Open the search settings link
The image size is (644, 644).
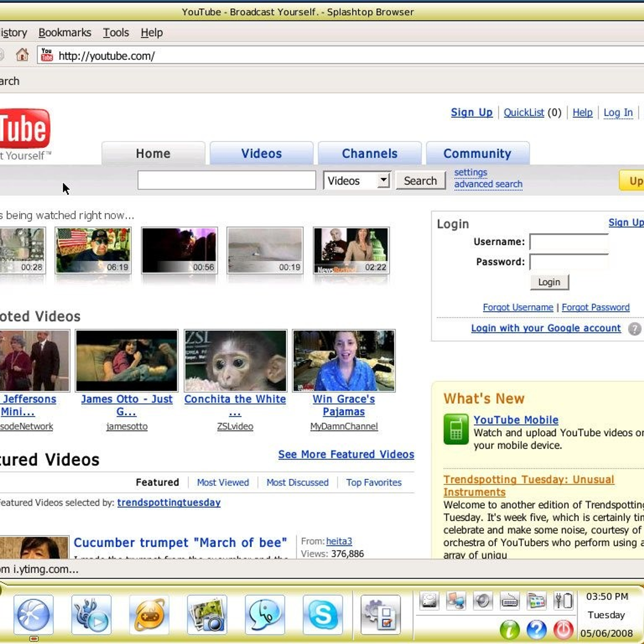[x=471, y=172]
